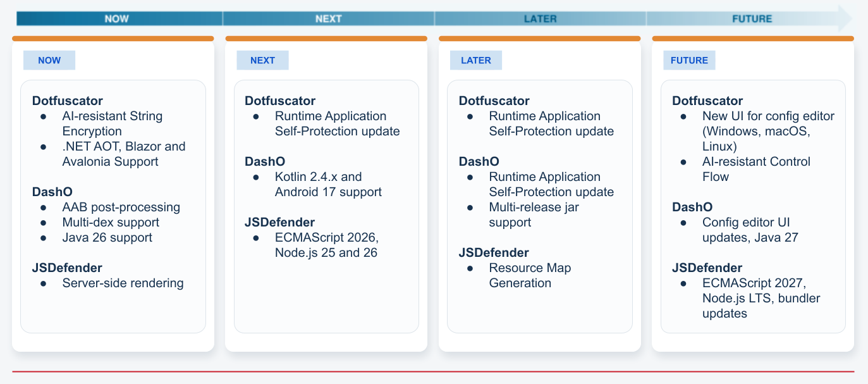Select the "AAB post-processing" item
The height and width of the screenshot is (384, 868).
click(x=121, y=207)
